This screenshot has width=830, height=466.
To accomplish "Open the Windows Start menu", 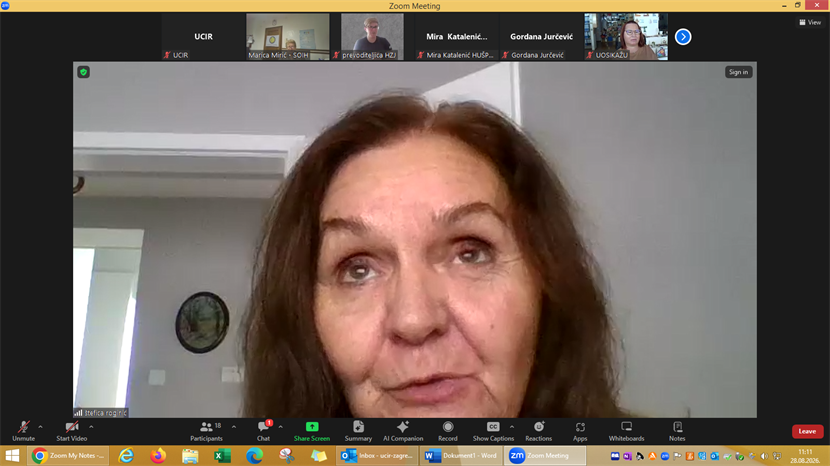I will click(13, 455).
